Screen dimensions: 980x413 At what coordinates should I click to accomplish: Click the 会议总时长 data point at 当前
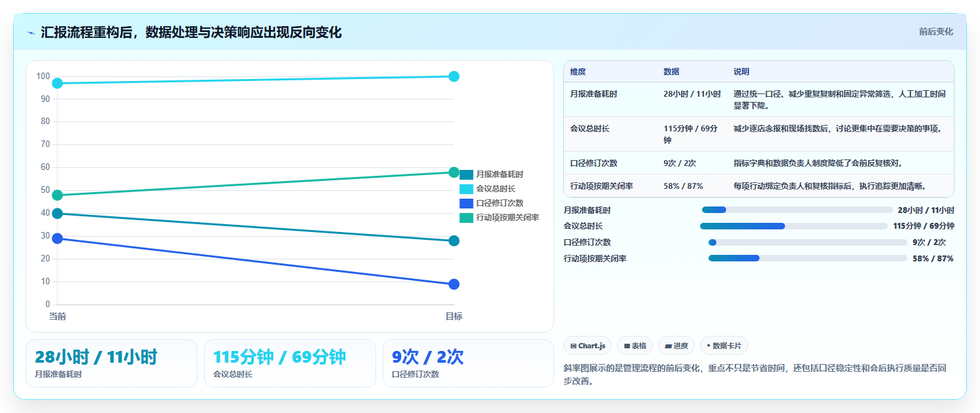click(58, 83)
